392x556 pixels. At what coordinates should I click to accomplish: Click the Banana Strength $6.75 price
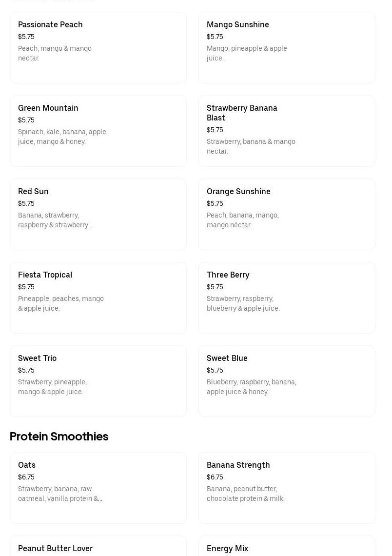(215, 477)
